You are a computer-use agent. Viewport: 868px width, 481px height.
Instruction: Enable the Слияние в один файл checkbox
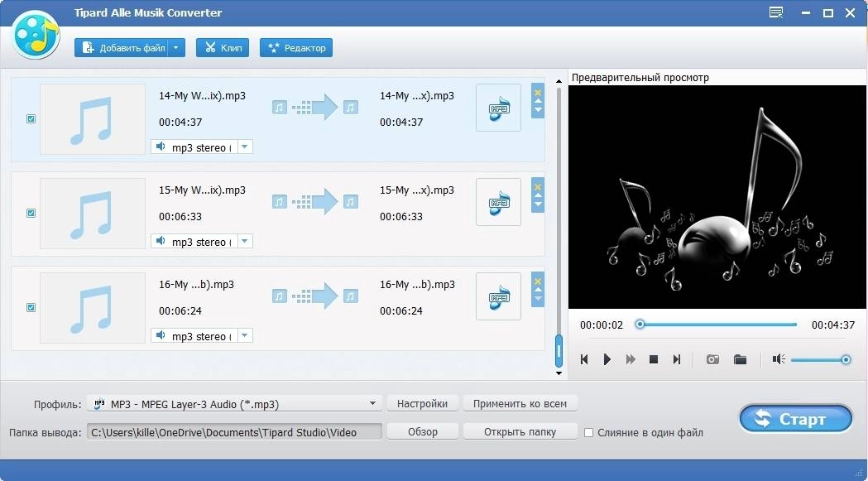point(589,432)
